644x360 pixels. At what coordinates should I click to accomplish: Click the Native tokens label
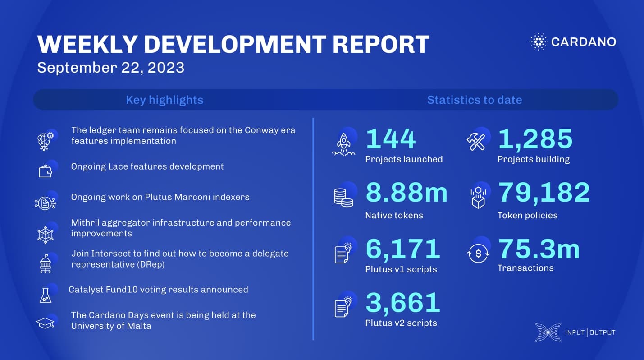click(394, 215)
